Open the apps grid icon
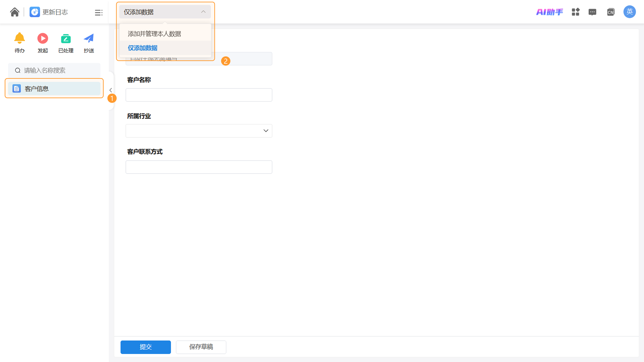 pyautogui.click(x=576, y=12)
